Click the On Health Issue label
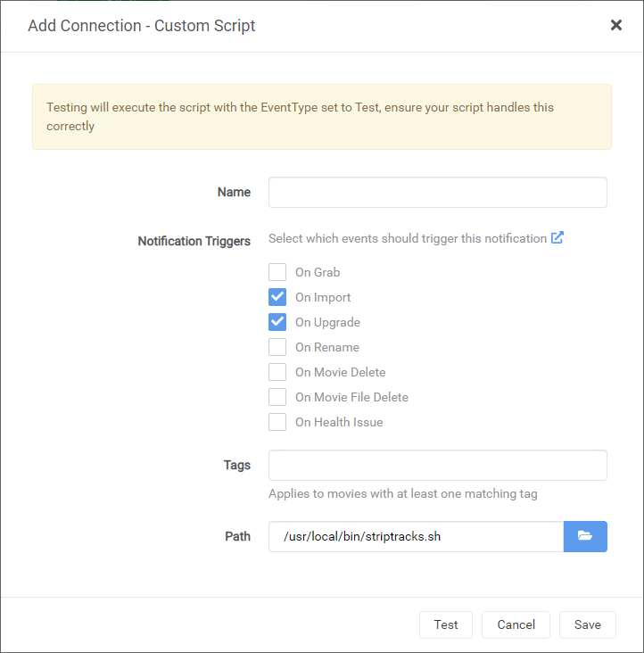644x653 pixels. click(x=339, y=422)
